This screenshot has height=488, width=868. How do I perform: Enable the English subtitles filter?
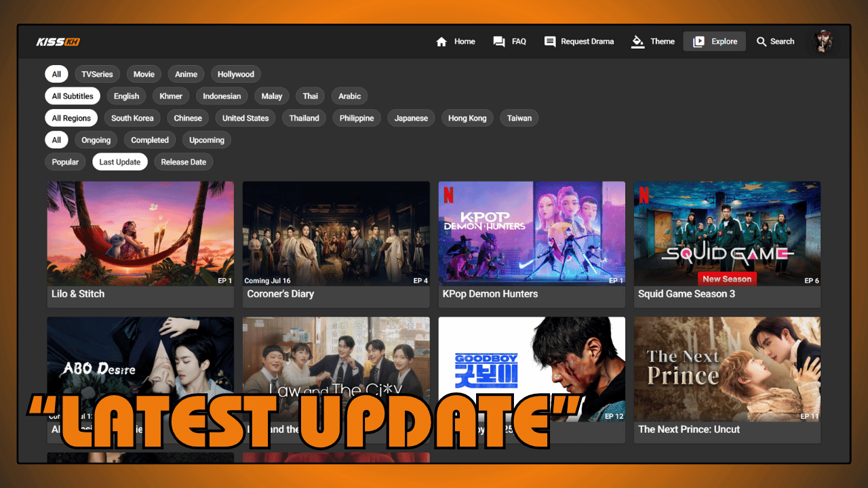tap(126, 96)
